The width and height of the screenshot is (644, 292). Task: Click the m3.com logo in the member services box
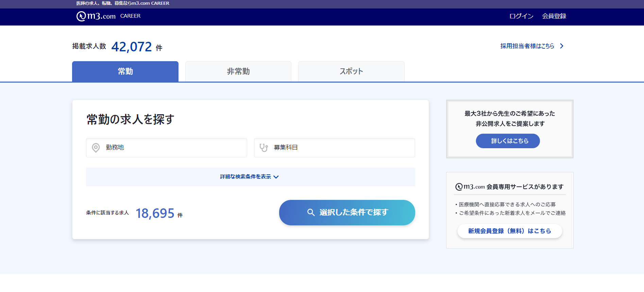(470, 187)
